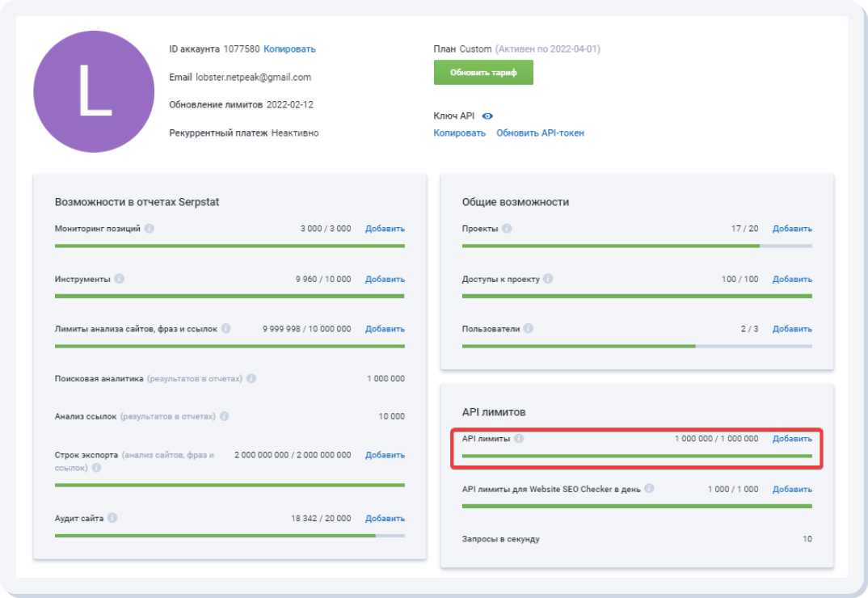Click info icon beside Анализ ссылок
Screen dimensions: 868x598
pyautogui.click(x=224, y=416)
